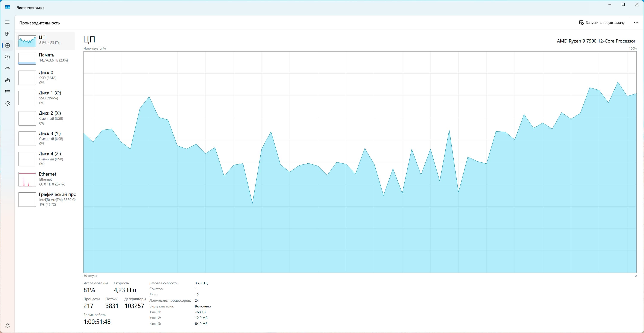Select the Память performance item
The height and width of the screenshot is (333, 644).
[46, 58]
